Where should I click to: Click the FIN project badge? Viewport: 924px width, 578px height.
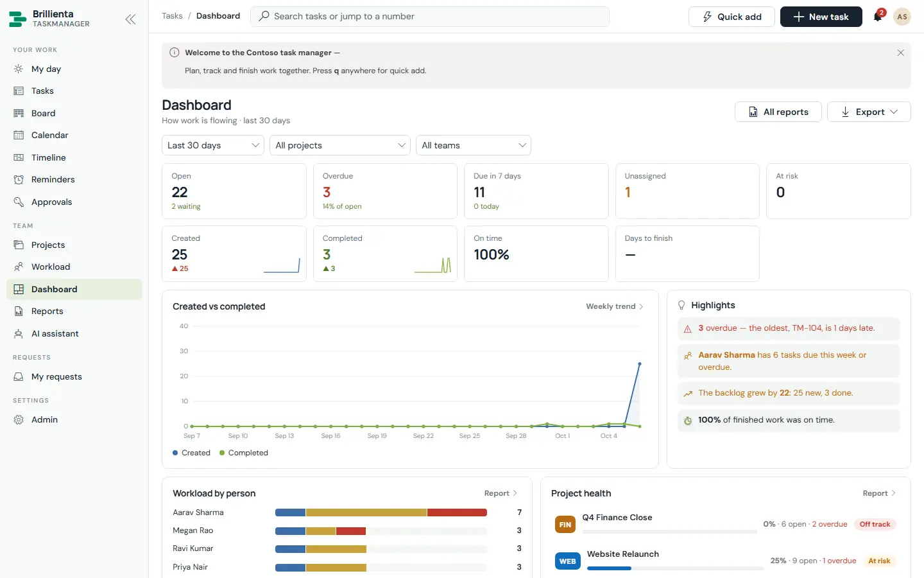click(x=565, y=525)
